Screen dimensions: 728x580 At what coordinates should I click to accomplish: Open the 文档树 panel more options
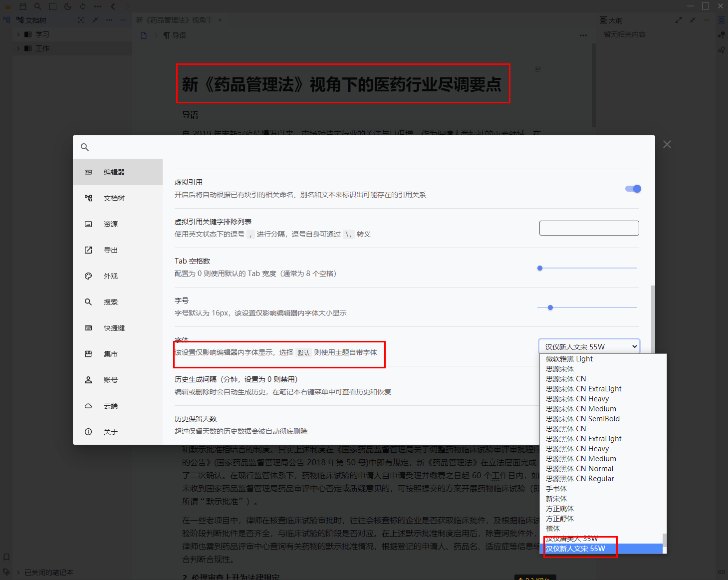click(109, 20)
